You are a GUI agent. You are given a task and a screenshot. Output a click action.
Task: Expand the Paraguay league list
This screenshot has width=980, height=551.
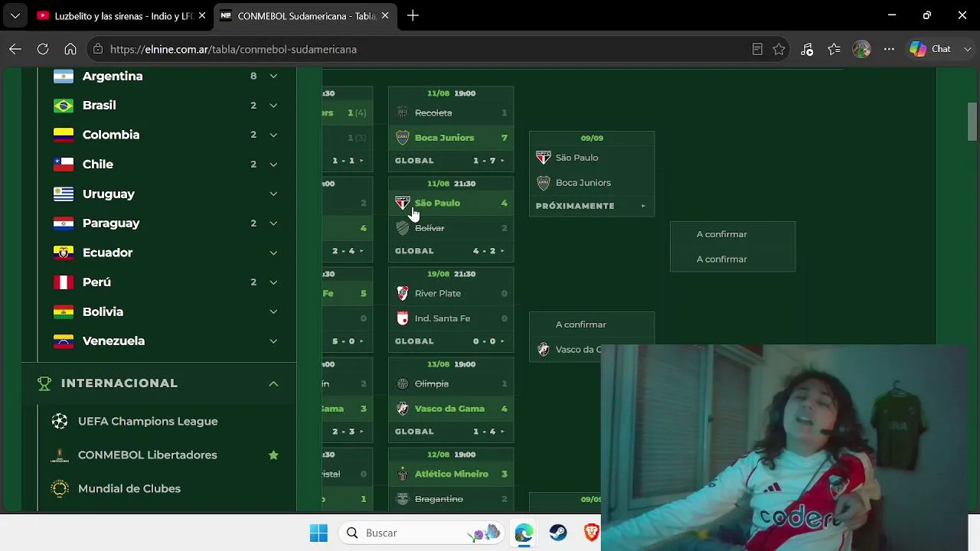pos(273,223)
